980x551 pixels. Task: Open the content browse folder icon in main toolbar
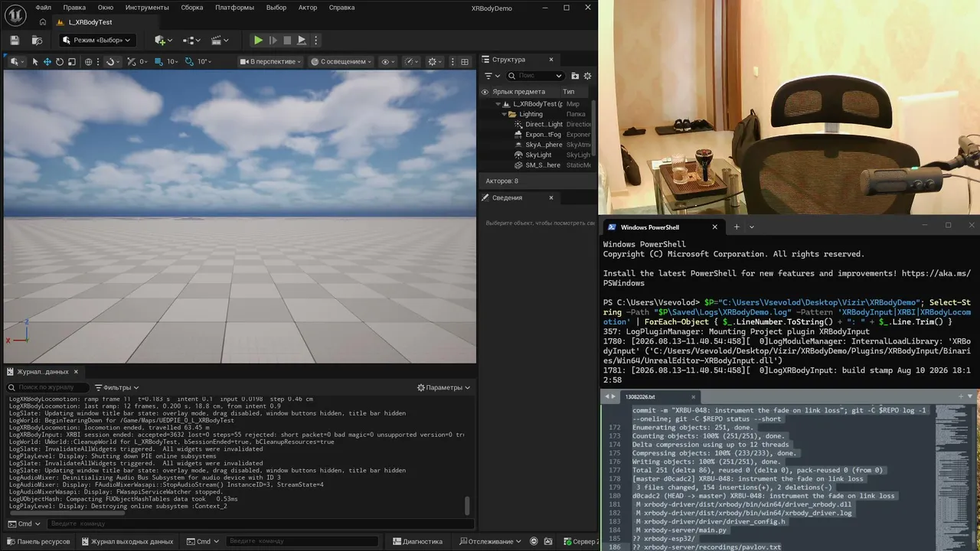click(37, 40)
